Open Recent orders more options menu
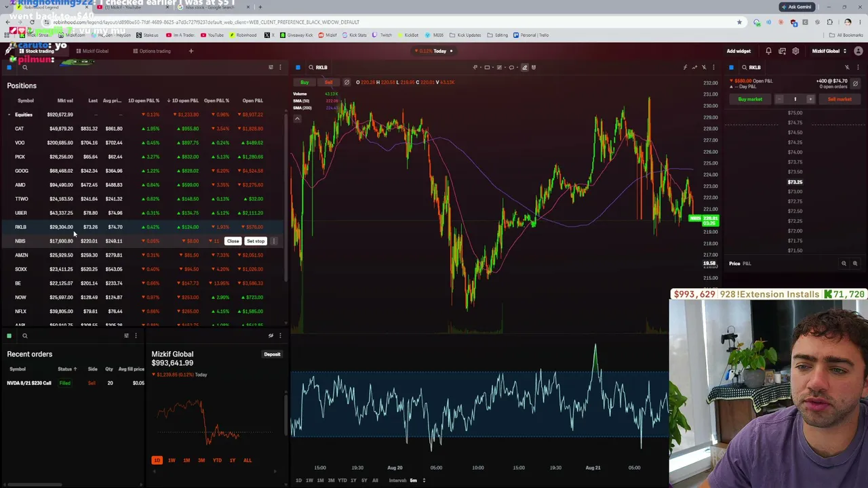Viewport: 868px width, 488px height. point(136,335)
